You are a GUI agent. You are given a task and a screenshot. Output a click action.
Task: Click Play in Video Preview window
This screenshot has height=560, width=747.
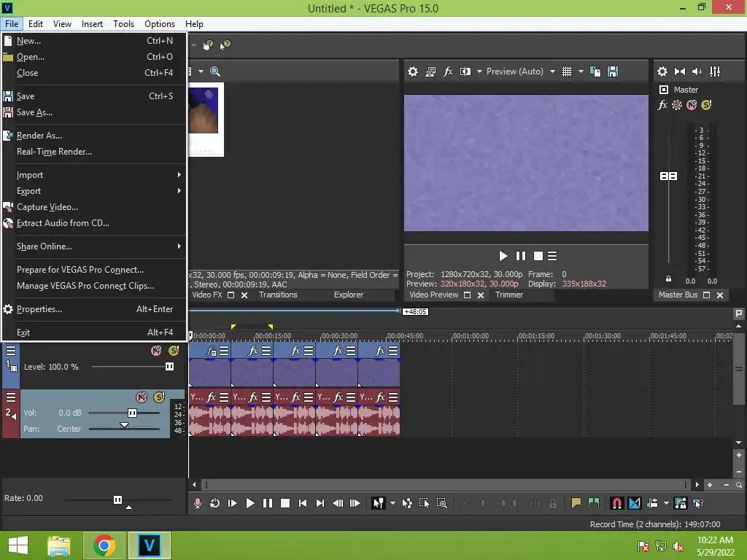[503, 256]
